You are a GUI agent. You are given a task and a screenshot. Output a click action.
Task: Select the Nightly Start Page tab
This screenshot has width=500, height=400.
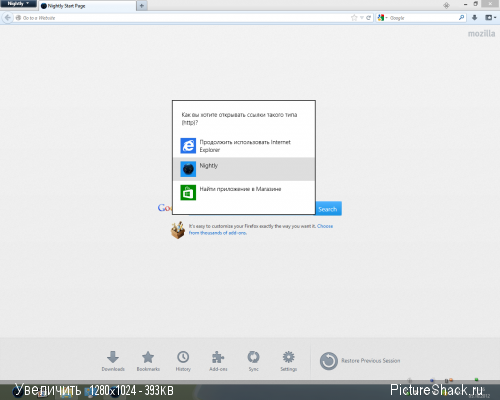click(x=87, y=6)
